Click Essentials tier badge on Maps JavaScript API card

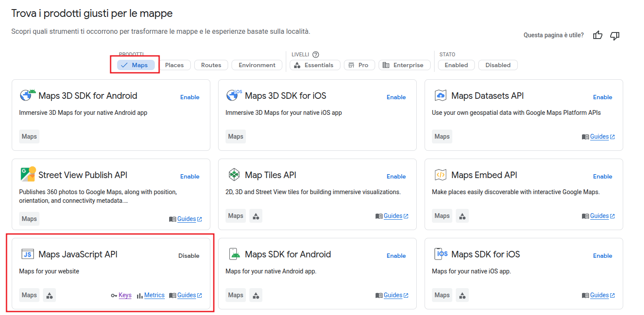click(x=49, y=295)
